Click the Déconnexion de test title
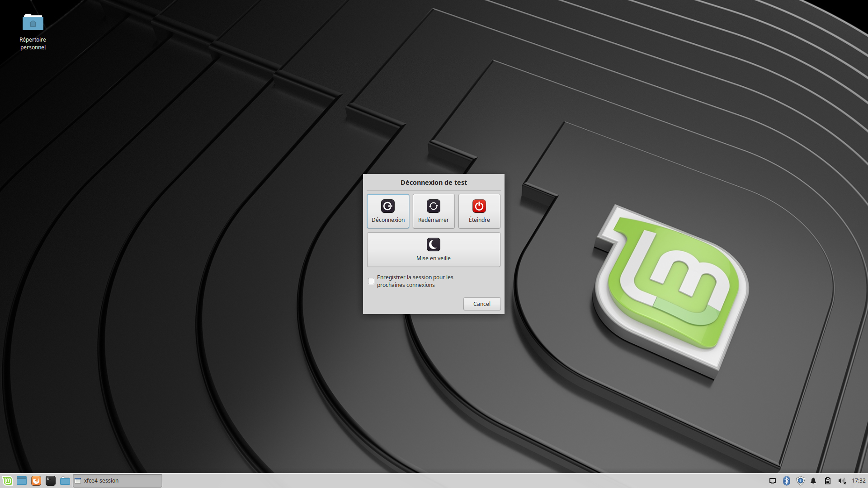 click(x=434, y=183)
